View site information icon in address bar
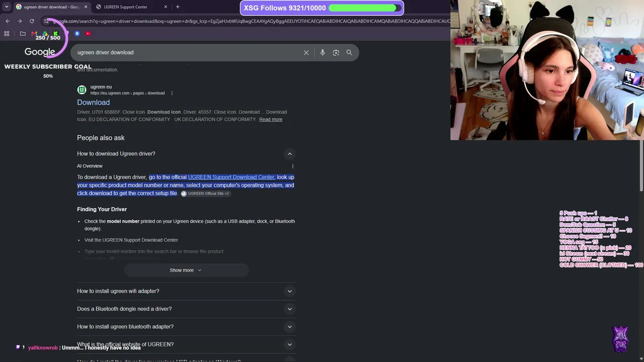Screen dimensions: 644x362 [46, 21]
